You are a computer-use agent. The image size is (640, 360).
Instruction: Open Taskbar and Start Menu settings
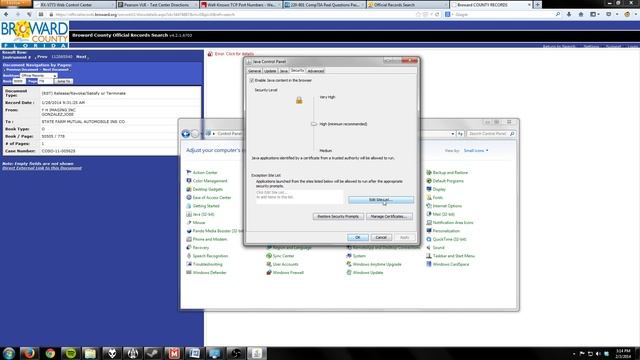[451, 256]
